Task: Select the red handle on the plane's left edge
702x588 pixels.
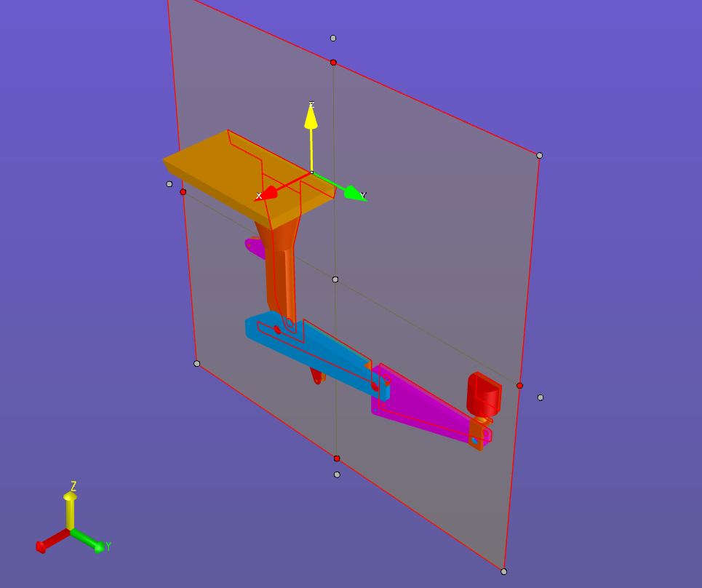Action: [x=183, y=192]
